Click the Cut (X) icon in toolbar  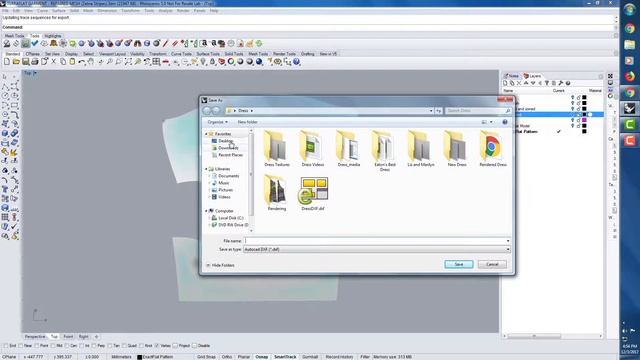(53, 62)
